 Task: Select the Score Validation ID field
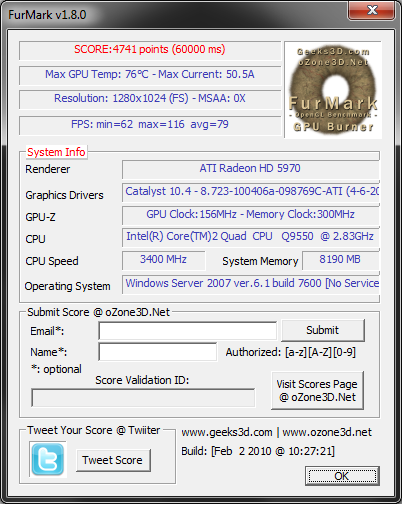(143, 398)
